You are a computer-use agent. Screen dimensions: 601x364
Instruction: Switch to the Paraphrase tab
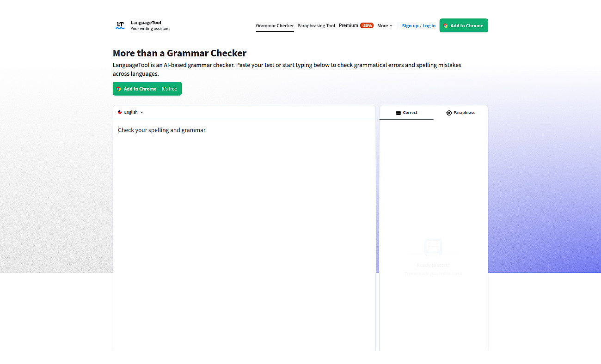(461, 113)
